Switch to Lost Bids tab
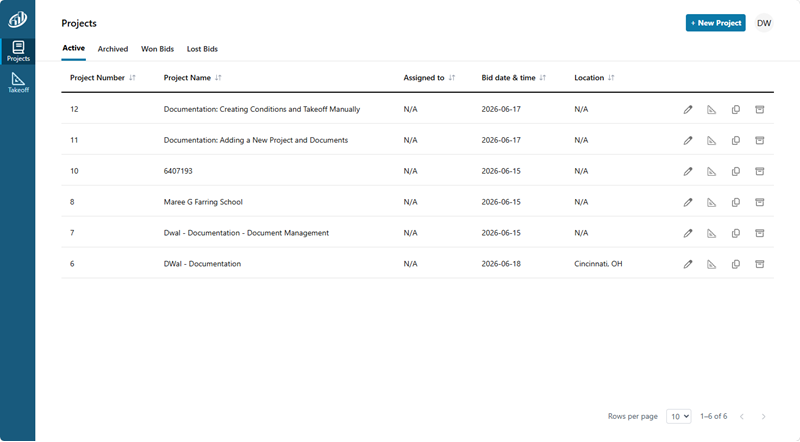 (x=202, y=49)
